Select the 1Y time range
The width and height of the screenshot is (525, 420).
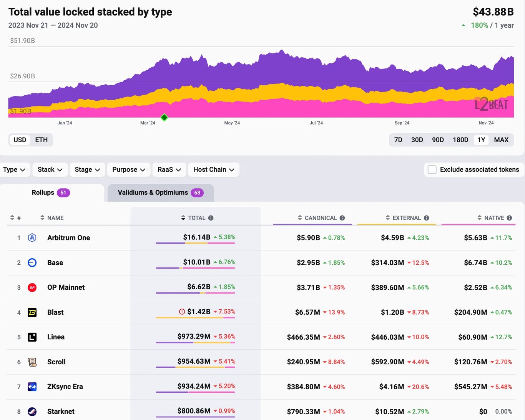(481, 140)
